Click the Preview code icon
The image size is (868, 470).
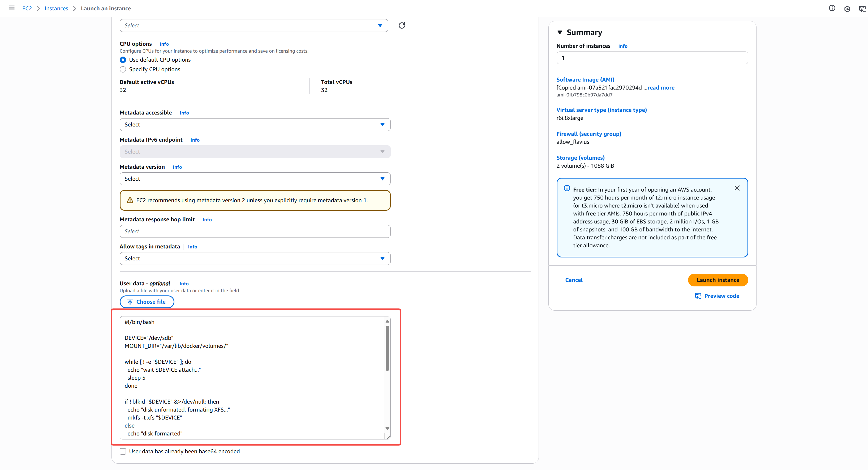coord(698,296)
